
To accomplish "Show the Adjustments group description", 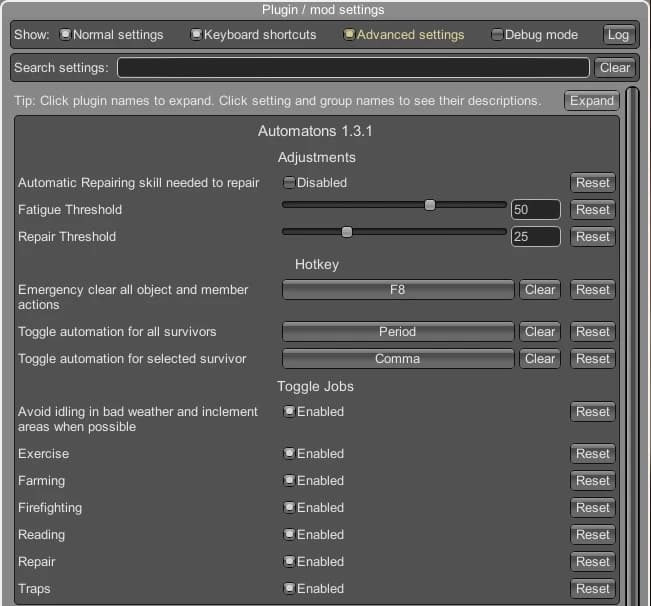I will click(x=317, y=157).
